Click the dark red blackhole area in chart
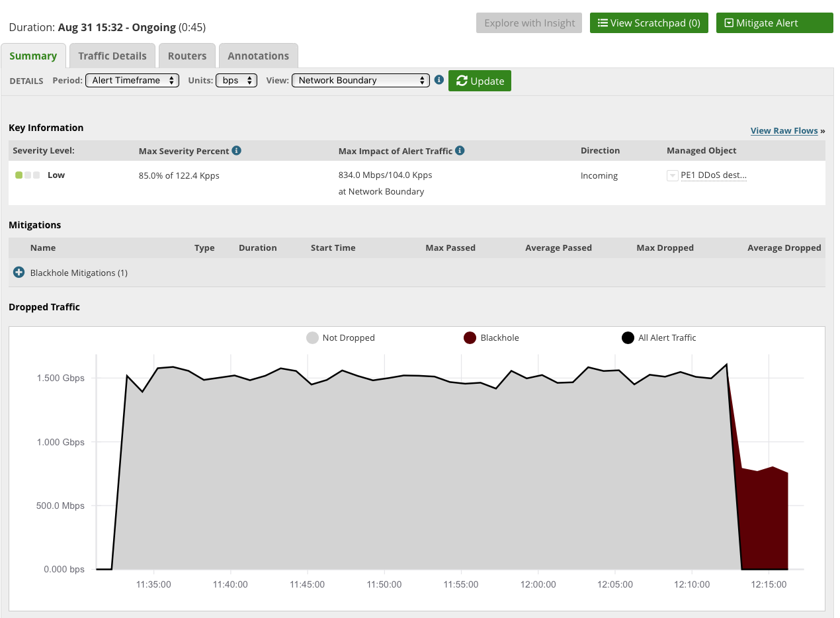 click(765, 523)
